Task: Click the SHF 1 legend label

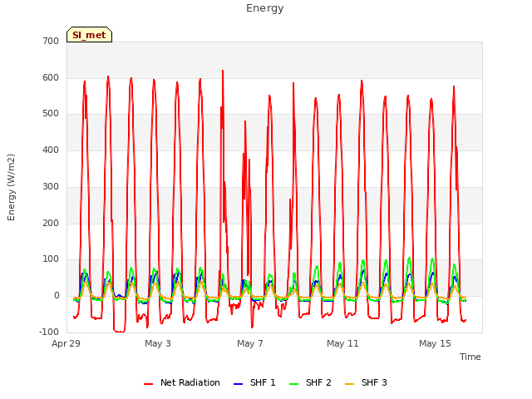Action: (x=263, y=382)
